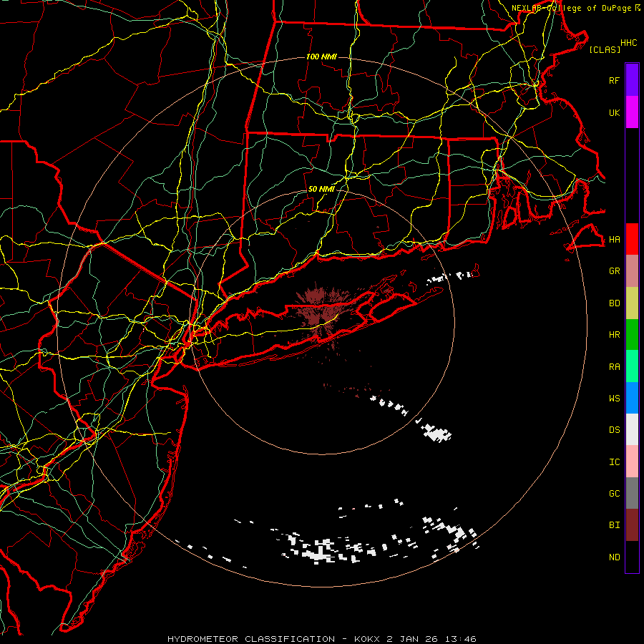Click the RA legend label

[614, 367]
